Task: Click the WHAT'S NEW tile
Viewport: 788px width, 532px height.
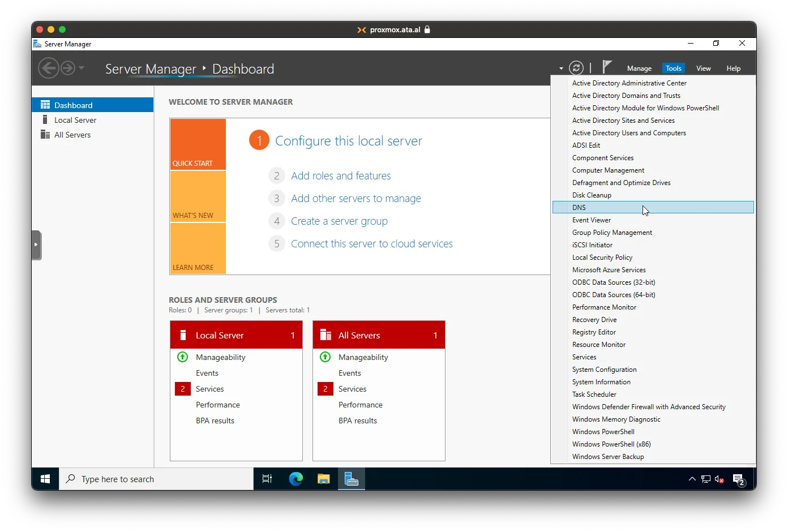Action: point(198,196)
